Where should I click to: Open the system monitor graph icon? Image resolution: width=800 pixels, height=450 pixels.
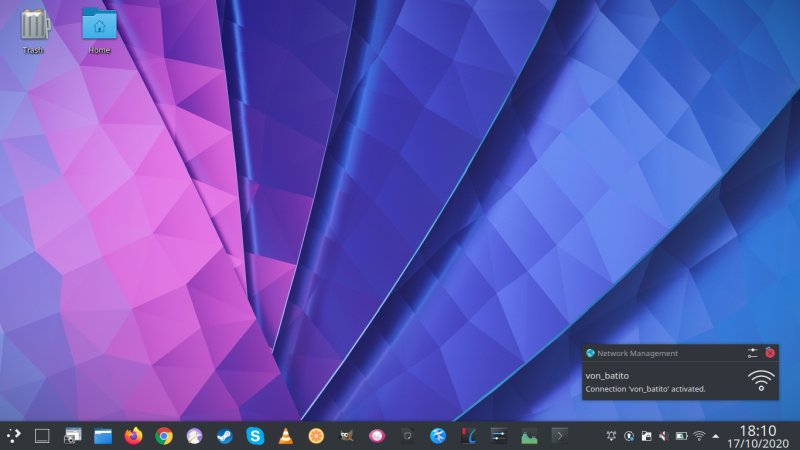(x=529, y=437)
